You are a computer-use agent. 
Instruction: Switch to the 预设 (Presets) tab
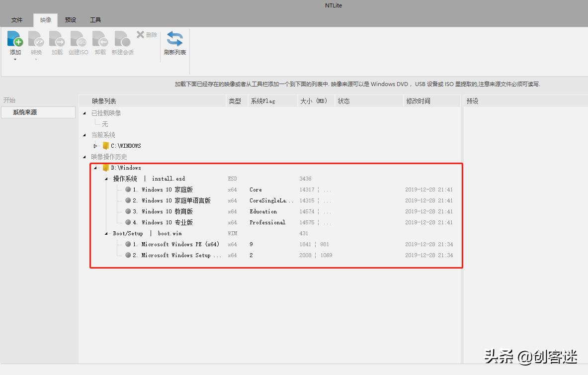70,19
